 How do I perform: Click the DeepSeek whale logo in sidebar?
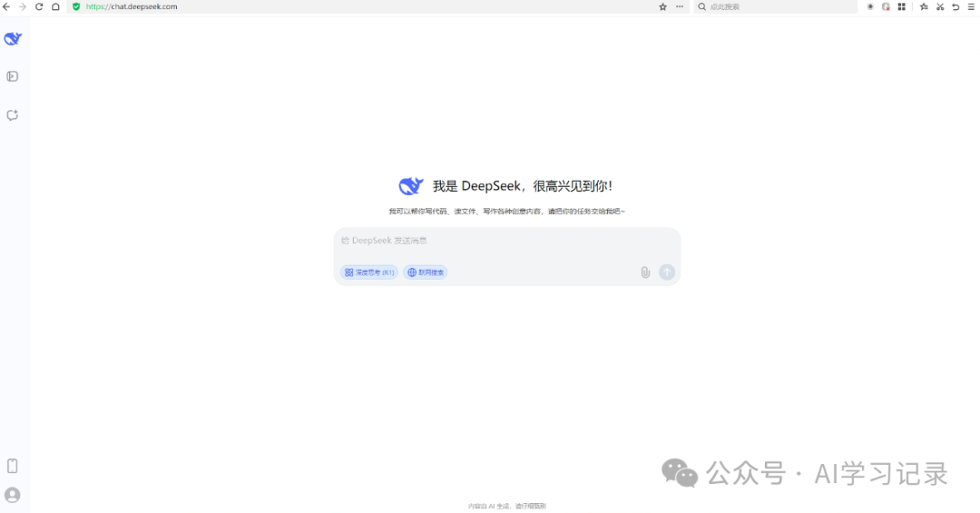coord(13,39)
